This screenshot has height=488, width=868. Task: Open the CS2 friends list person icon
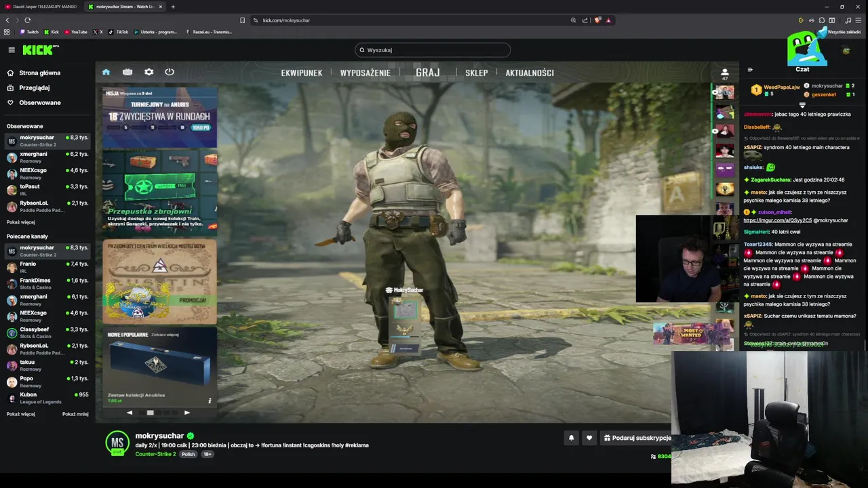click(x=724, y=72)
